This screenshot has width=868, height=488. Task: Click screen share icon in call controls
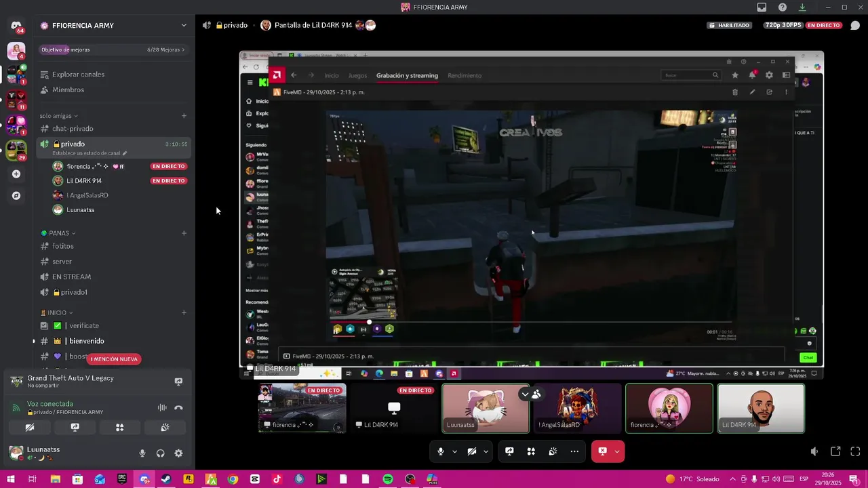point(509,451)
